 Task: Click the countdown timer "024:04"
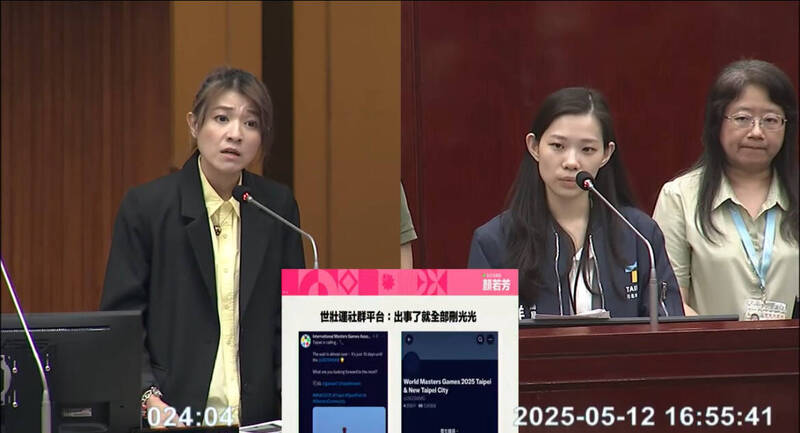click(190, 416)
